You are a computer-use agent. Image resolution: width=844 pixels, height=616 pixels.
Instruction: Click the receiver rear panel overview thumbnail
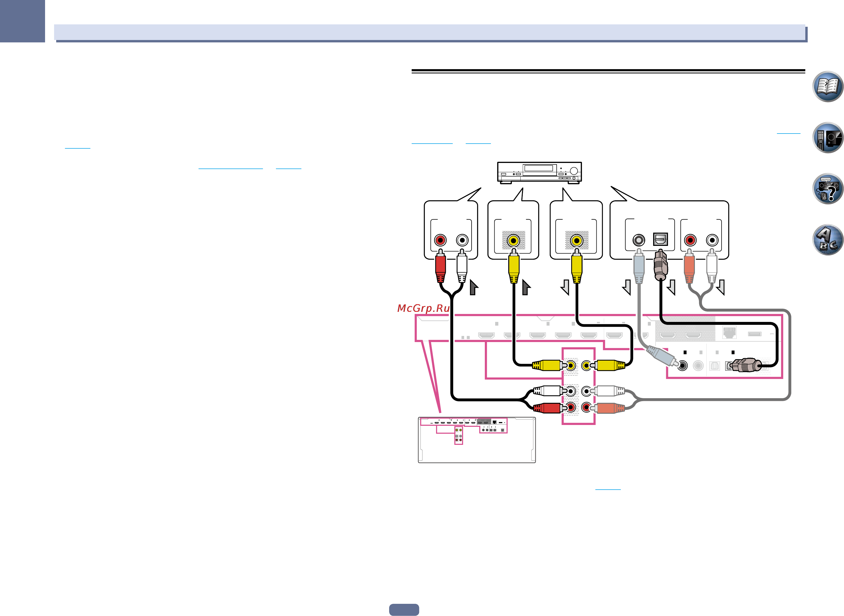coord(477,440)
